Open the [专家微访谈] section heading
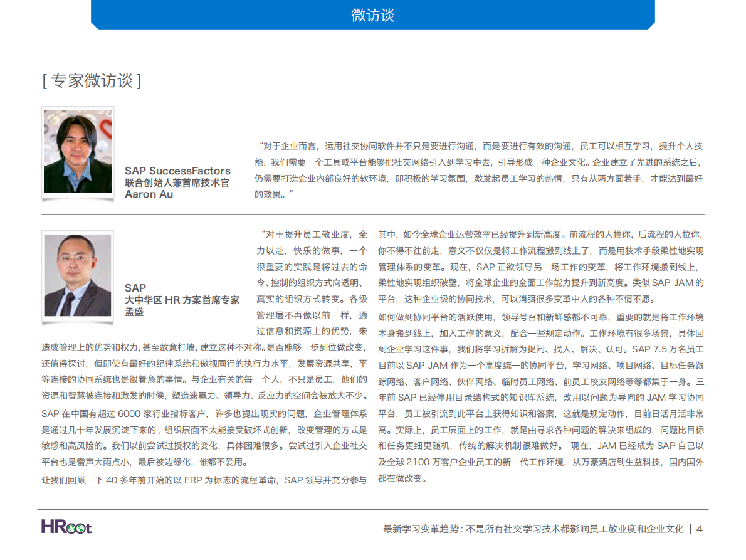The width and height of the screenshot is (746, 560). [x=93, y=80]
